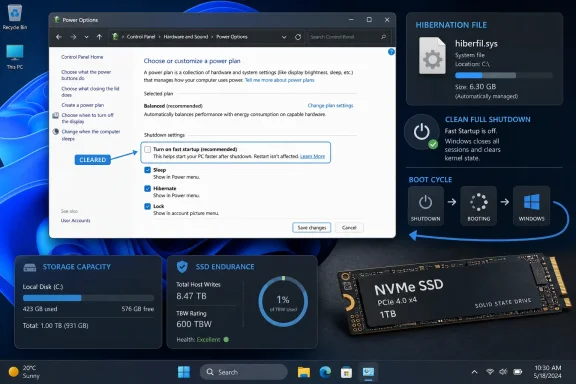The image size is (576, 384).
Task: Expand the address bar history dropdown
Action: [x=284, y=37]
